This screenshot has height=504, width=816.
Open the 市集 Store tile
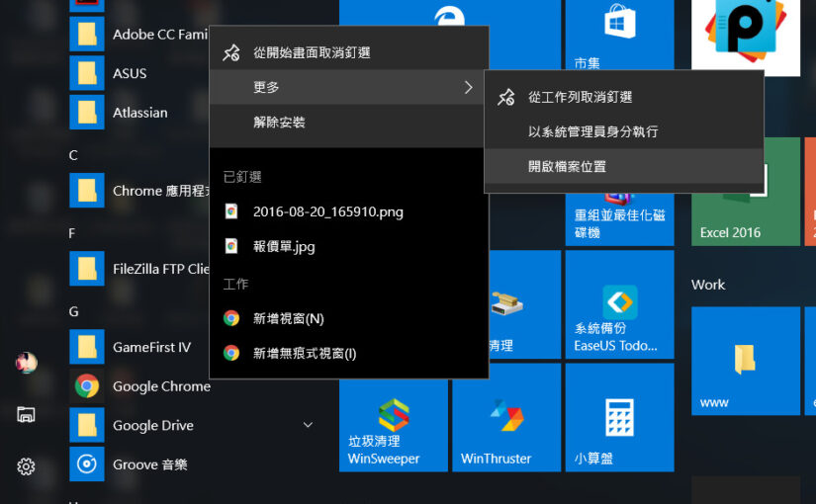(x=620, y=36)
